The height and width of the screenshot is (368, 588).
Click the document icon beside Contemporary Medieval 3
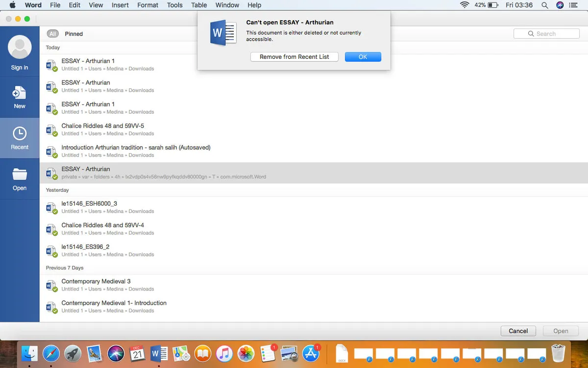[51, 285]
